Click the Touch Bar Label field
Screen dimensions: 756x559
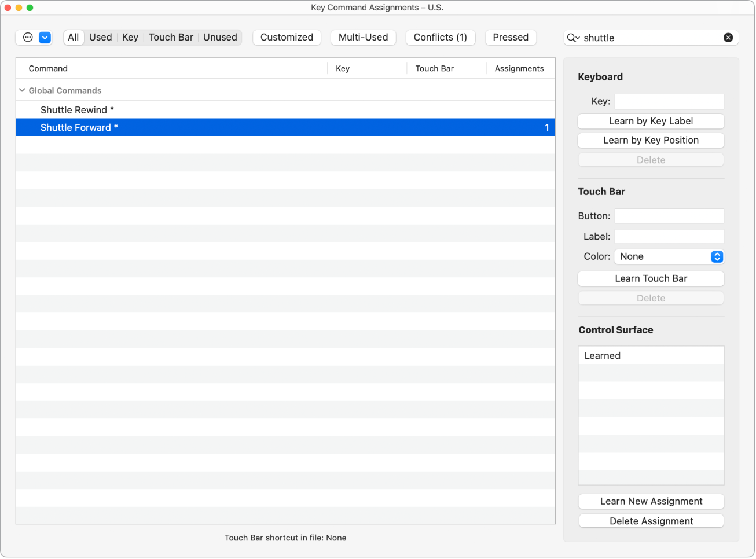click(x=669, y=236)
